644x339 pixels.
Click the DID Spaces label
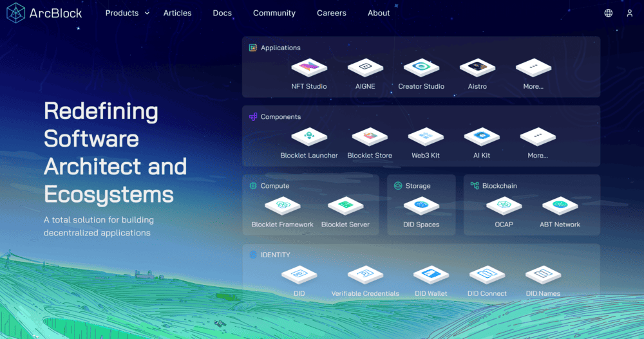[421, 224]
